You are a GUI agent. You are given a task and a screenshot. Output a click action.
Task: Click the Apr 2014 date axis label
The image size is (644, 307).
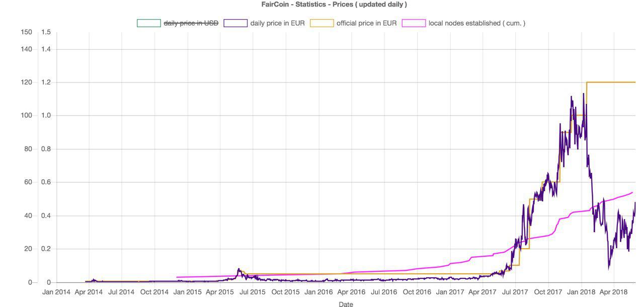tap(89, 292)
